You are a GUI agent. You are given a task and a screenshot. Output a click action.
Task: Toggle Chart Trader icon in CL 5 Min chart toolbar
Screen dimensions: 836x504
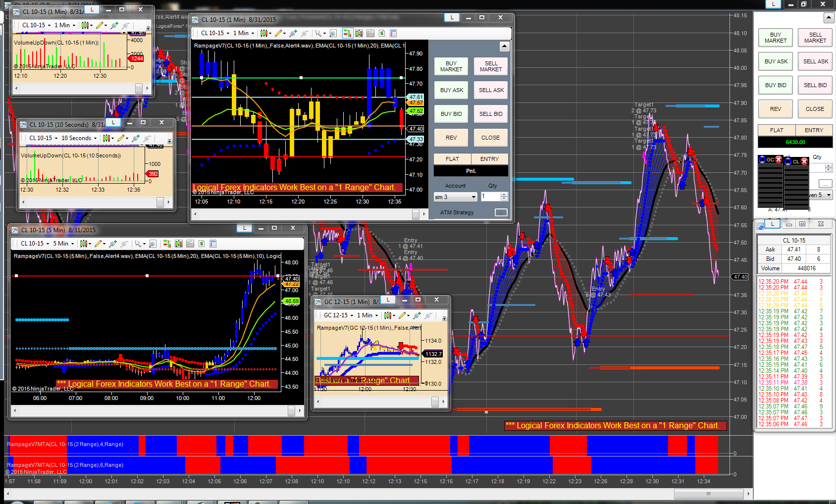[x=167, y=244]
